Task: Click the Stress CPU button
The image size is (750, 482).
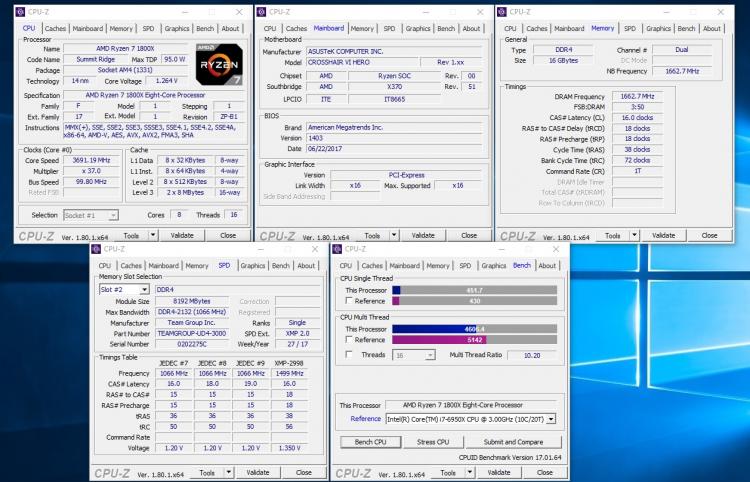Action: pyautogui.click(x=433, y=442)
